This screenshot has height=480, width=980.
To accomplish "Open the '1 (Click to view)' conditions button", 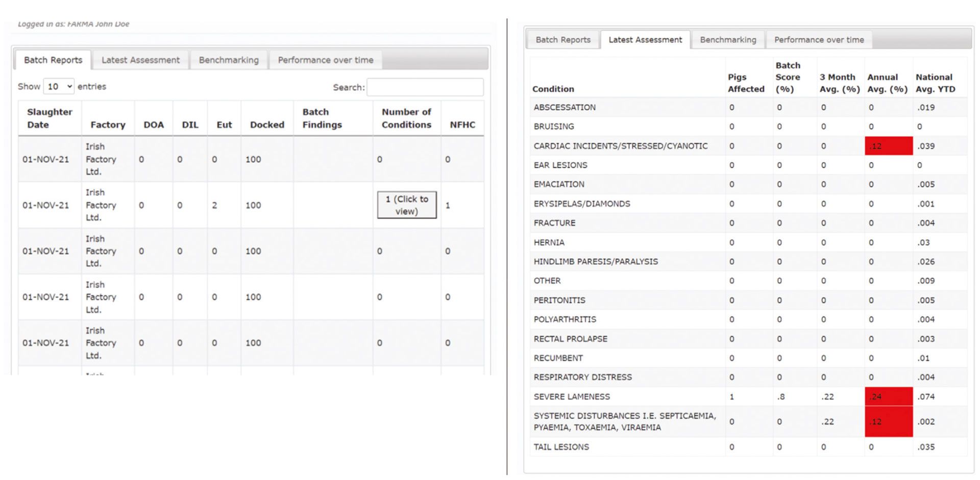I will [407, 205].
